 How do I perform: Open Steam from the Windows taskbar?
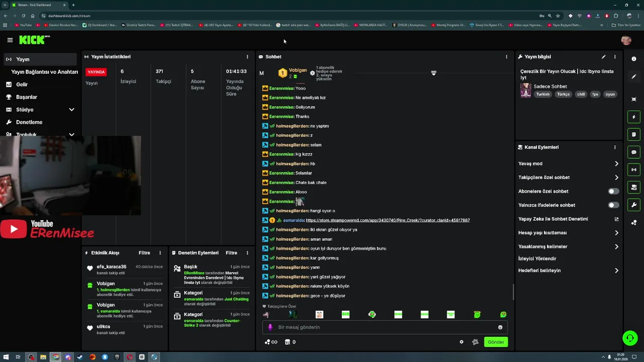[80, 357]
